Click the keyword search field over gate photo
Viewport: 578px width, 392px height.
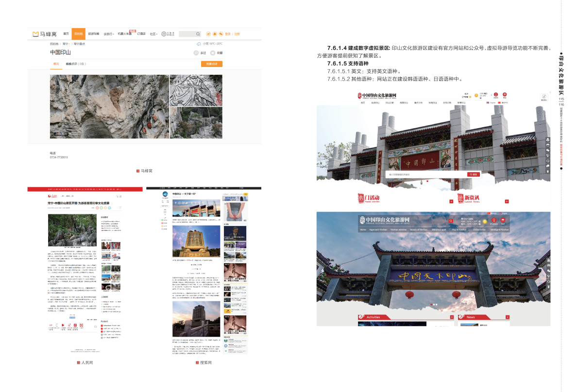coord(427,175)
